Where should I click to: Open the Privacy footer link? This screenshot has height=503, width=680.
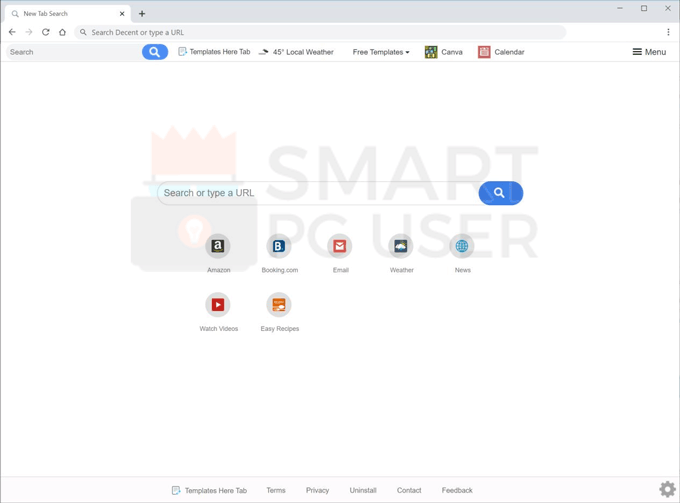317,490
